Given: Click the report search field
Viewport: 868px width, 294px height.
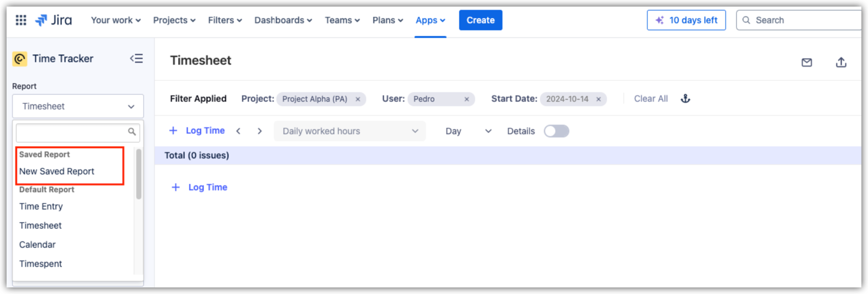Looking at the screenshot, I should [x=72, y=132].
